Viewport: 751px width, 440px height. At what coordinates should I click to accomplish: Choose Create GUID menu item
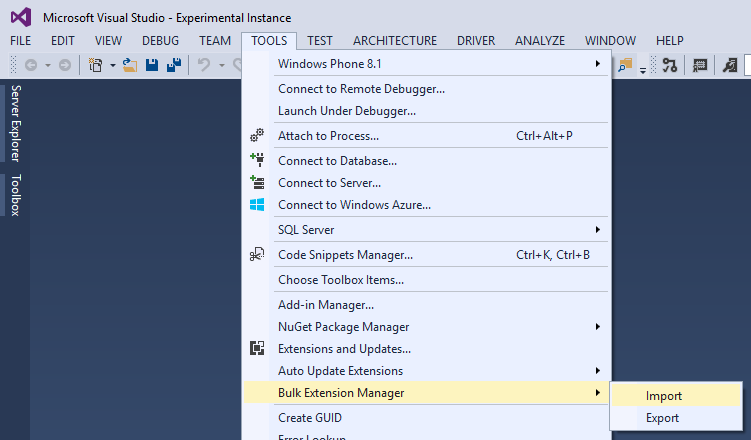426,417
